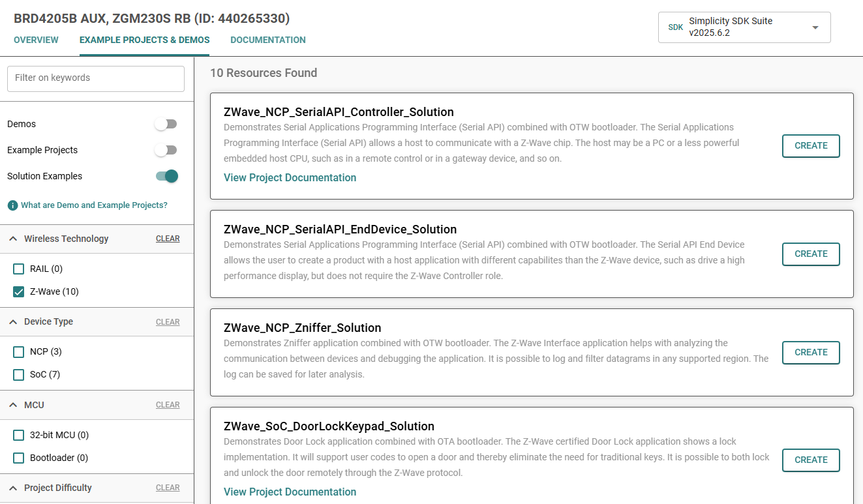Create the ZWave_NCP_Zniffer_Solution project
Viewport: 863px width, 504px height.
click(x=811, y=352)
